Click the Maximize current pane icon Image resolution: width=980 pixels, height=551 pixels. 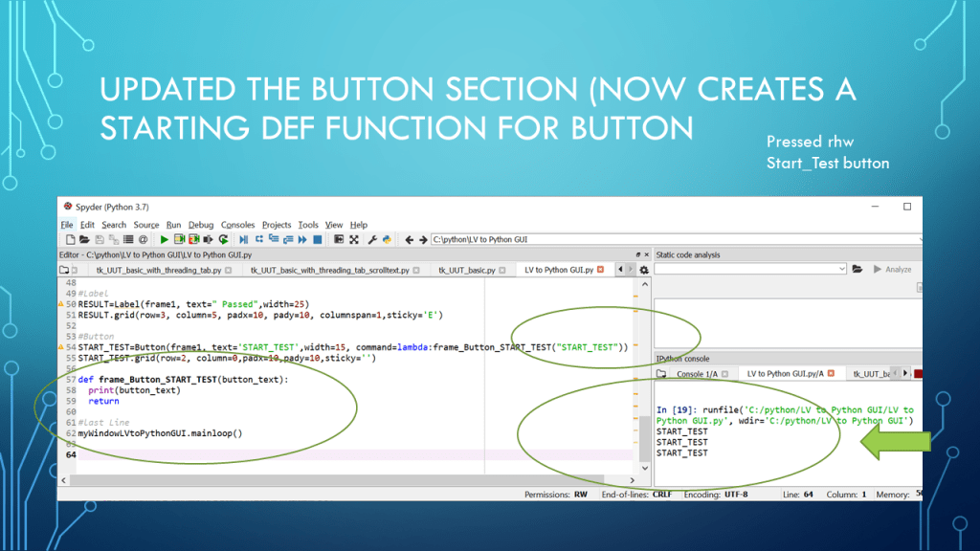point(339,239)
